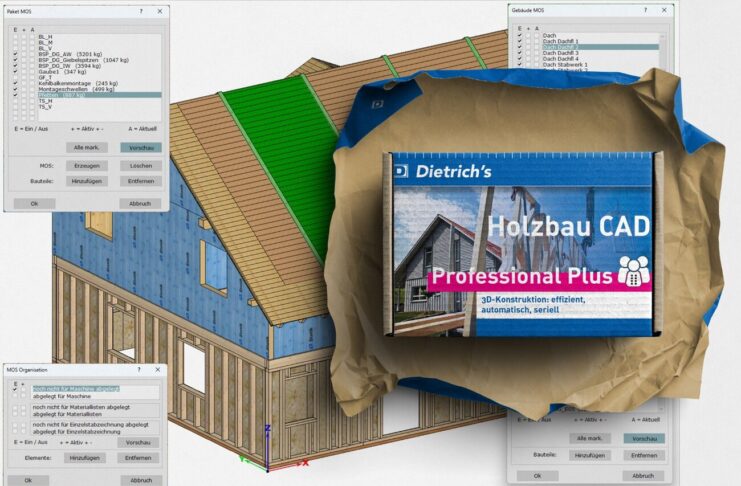Cancel MOS Organisation with Abbruch
The height and width of the screenshot is (486, 741).
(x=141, y=480)
